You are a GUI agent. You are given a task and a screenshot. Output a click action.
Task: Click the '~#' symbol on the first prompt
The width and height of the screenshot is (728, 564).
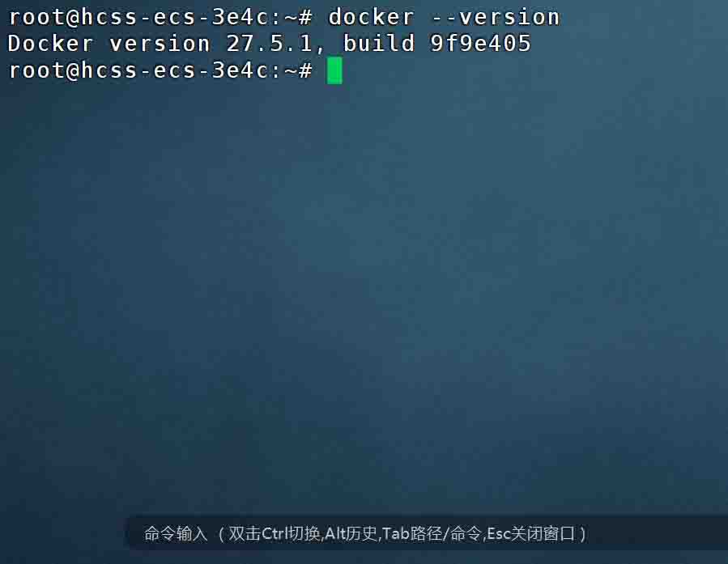298,18
